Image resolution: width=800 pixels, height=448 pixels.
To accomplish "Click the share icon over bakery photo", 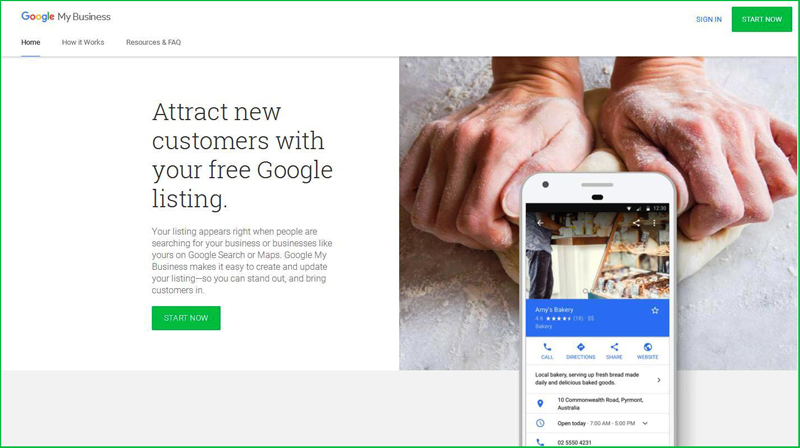I will coord(636,223).
